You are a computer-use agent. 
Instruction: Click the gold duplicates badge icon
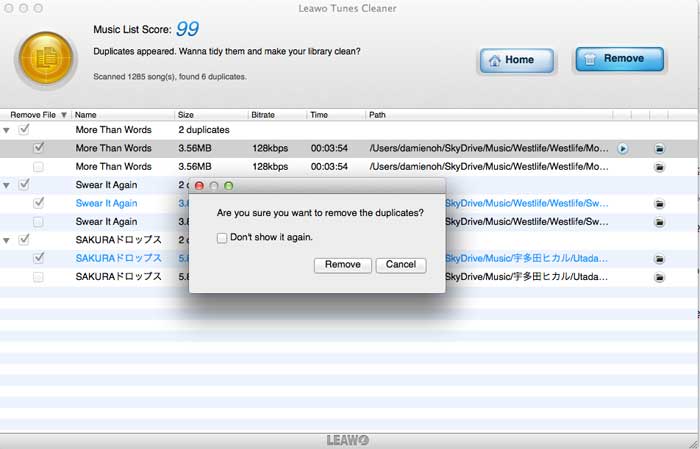[x=46, y=58]
